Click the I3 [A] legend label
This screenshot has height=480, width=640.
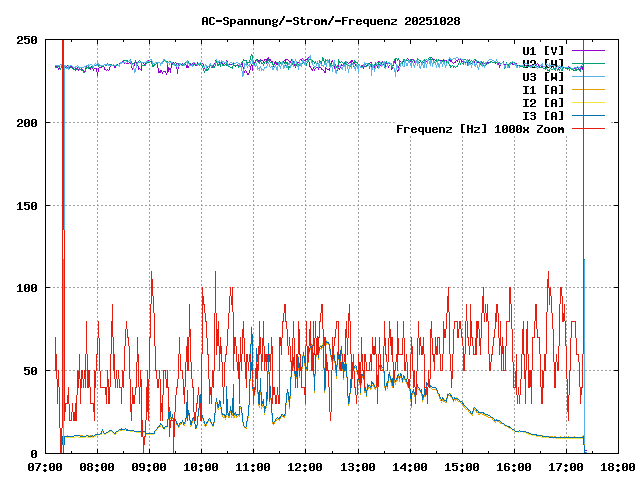tap(543, 115)
